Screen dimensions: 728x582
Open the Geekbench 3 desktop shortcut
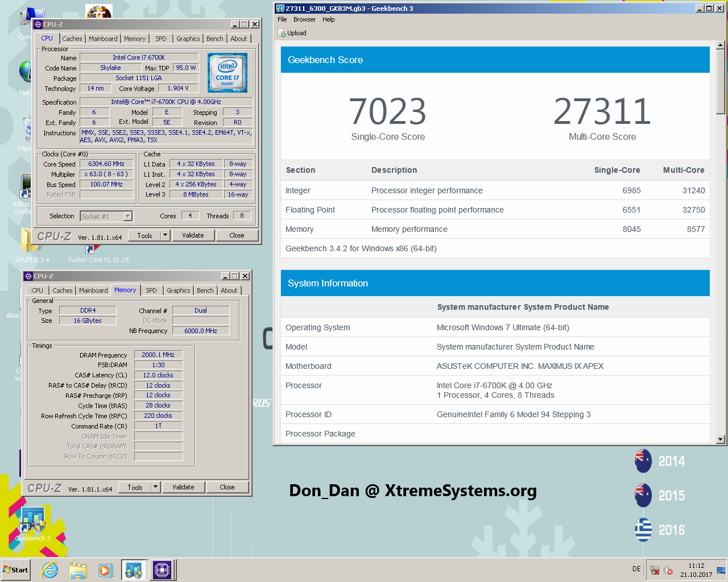(x=32, y=525)
